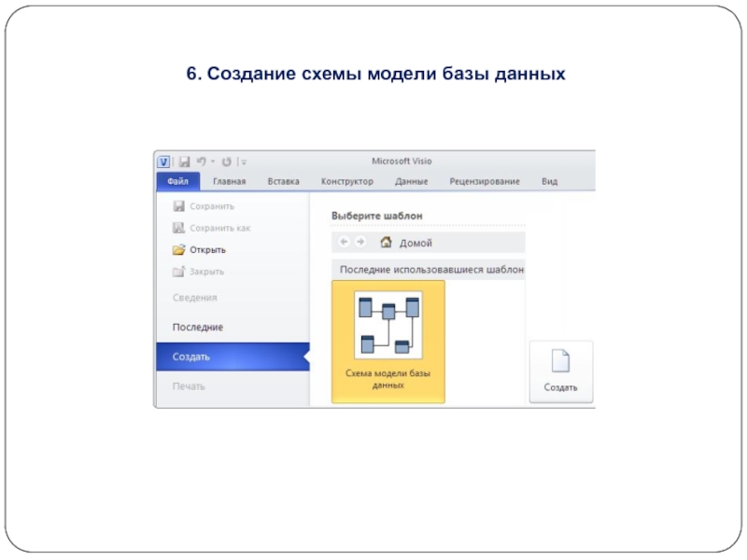Select Последние in the left menu

click(x=198, y=328)
